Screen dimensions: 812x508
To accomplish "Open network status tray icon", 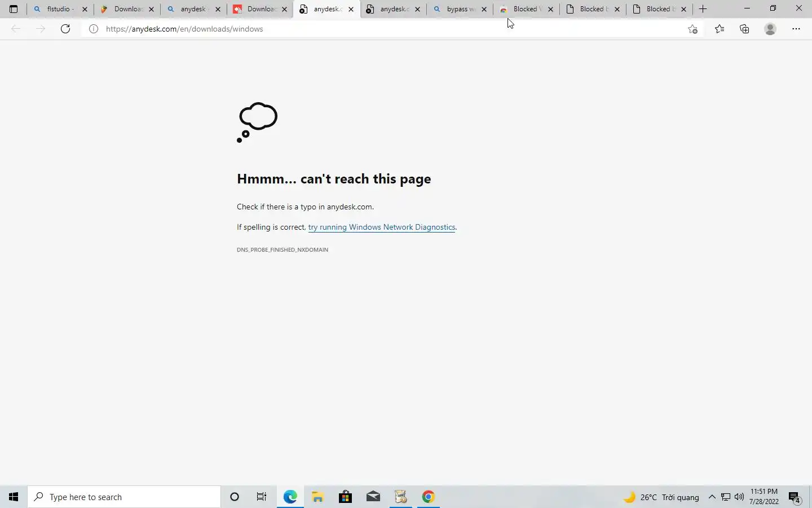I will 726,497.
